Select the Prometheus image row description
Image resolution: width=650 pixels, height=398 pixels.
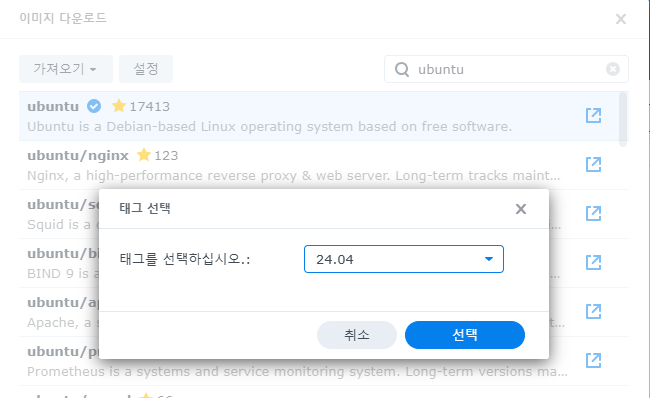tap(297, 371)
